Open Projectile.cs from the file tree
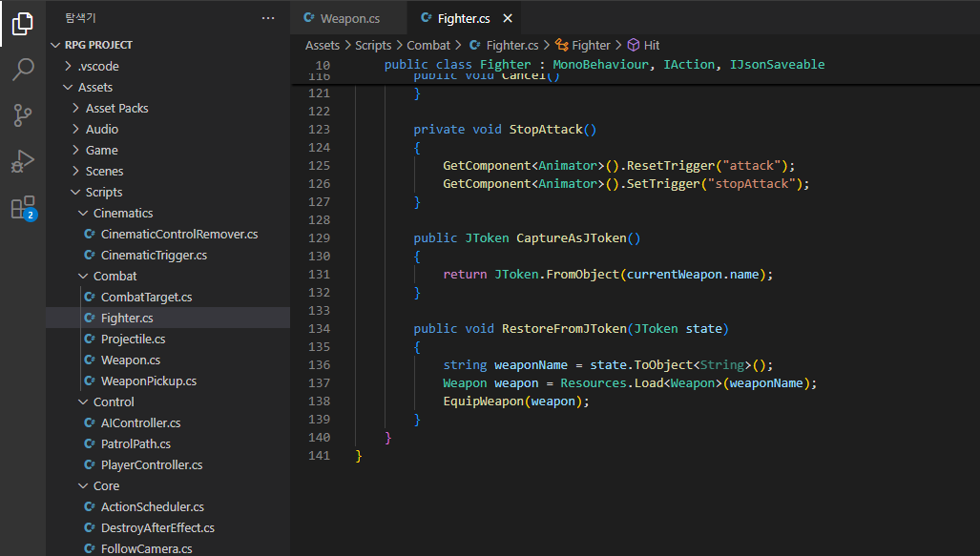 tap(133, 339)
